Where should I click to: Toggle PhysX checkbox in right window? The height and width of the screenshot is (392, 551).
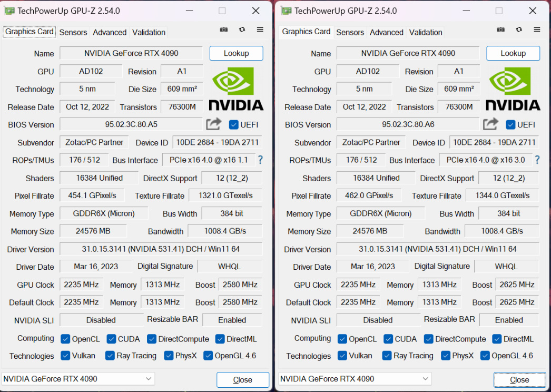[446, 356]
